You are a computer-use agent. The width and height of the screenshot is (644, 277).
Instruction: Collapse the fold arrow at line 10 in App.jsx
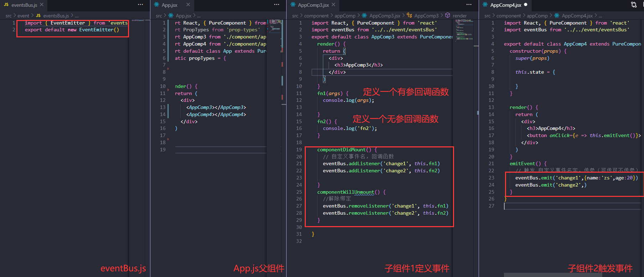pos(168,90)
